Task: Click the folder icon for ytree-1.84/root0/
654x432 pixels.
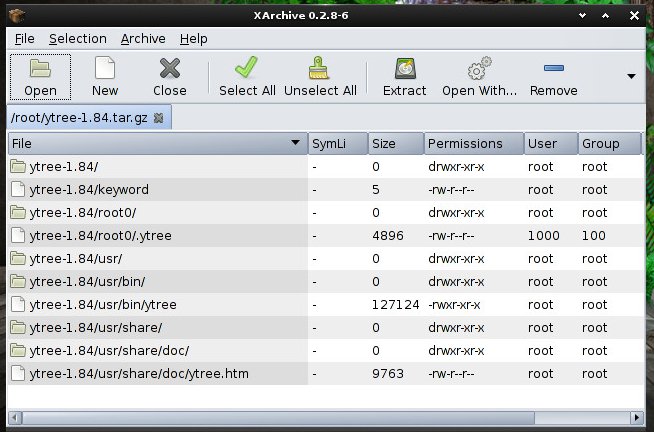Action: [x=18, y=212]
